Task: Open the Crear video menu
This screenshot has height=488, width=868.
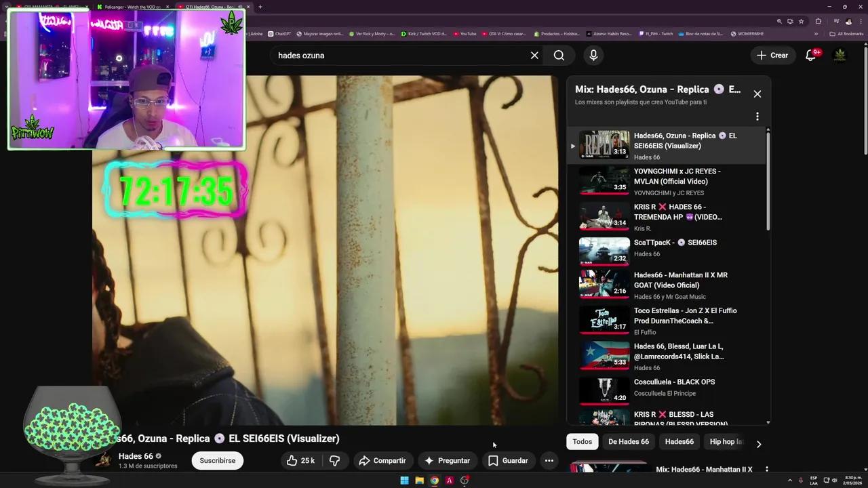Action: tap(772, 56)
